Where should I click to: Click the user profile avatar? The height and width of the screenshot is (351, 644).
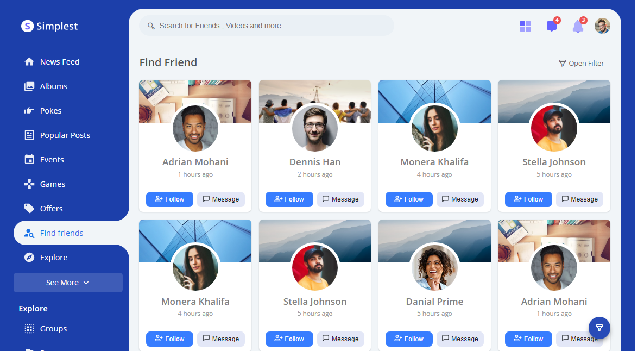pos(602,26)
